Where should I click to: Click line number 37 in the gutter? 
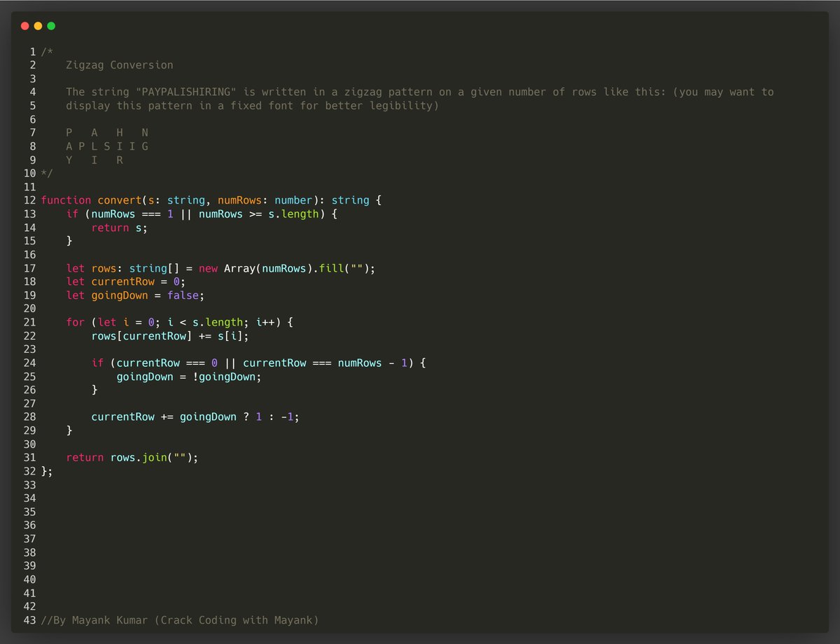point(29,539)
